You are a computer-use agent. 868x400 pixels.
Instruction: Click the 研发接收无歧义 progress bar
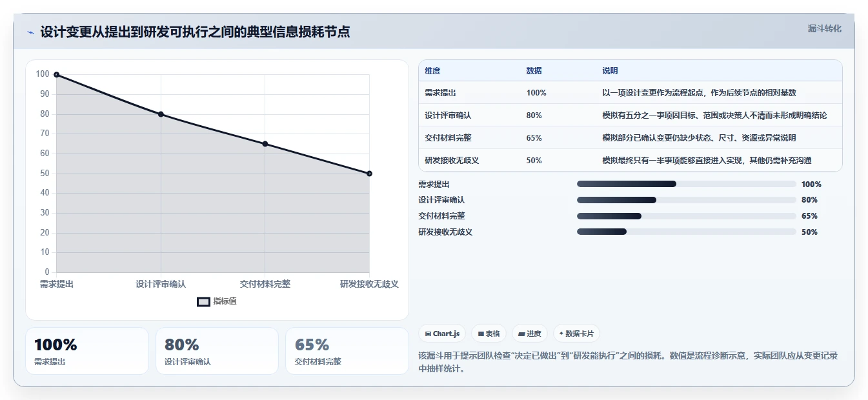click(687, 232)
